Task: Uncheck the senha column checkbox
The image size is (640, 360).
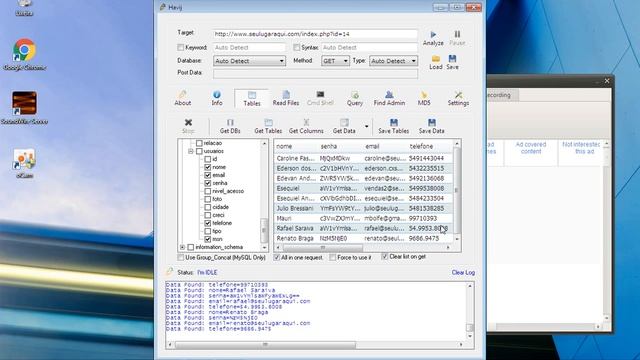Action: point(208,183)
